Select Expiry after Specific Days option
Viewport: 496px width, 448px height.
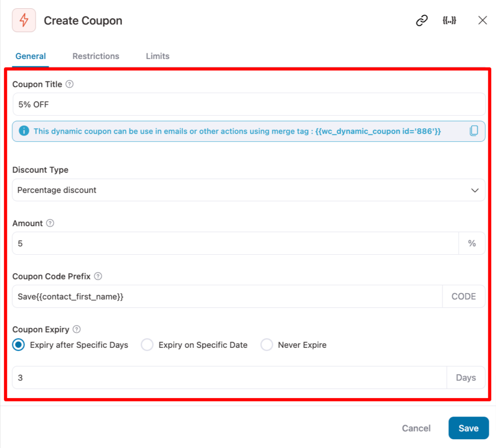click(x=17, y=345)
